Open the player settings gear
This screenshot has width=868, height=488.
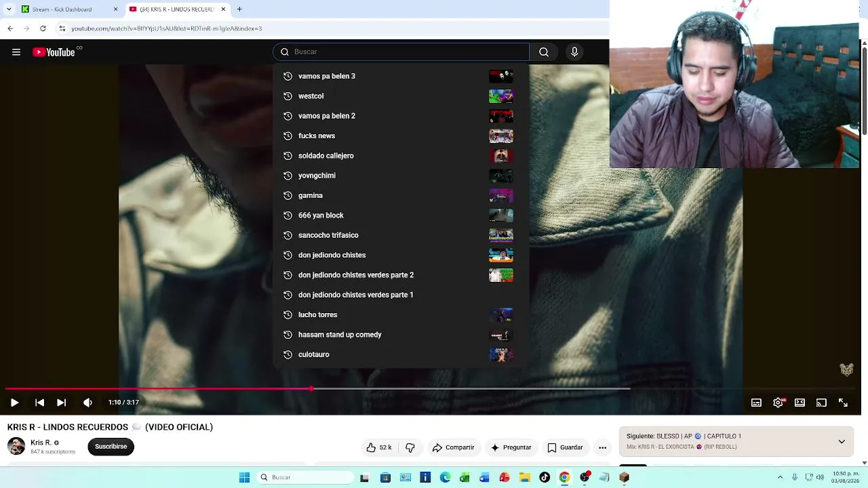(x=778, y=403)
